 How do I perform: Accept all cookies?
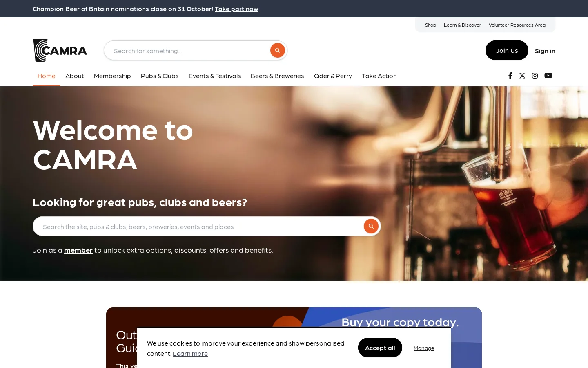coord(380,348)
